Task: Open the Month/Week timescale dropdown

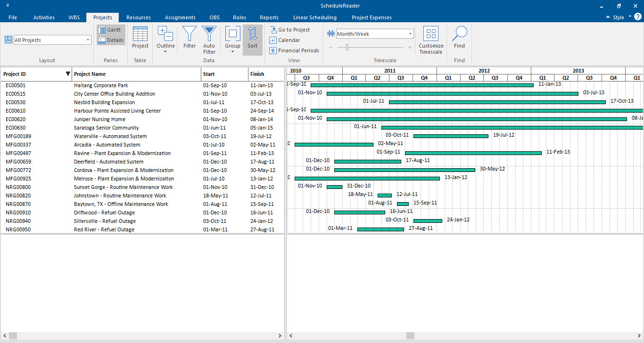Action: [x=410, y=34]
